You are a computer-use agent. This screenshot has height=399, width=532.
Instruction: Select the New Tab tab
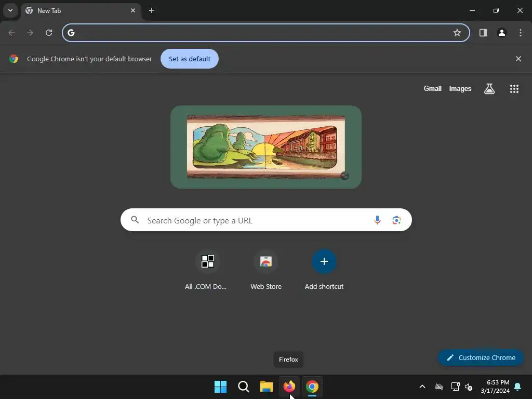pyautogui.click(x=81, y=10)
